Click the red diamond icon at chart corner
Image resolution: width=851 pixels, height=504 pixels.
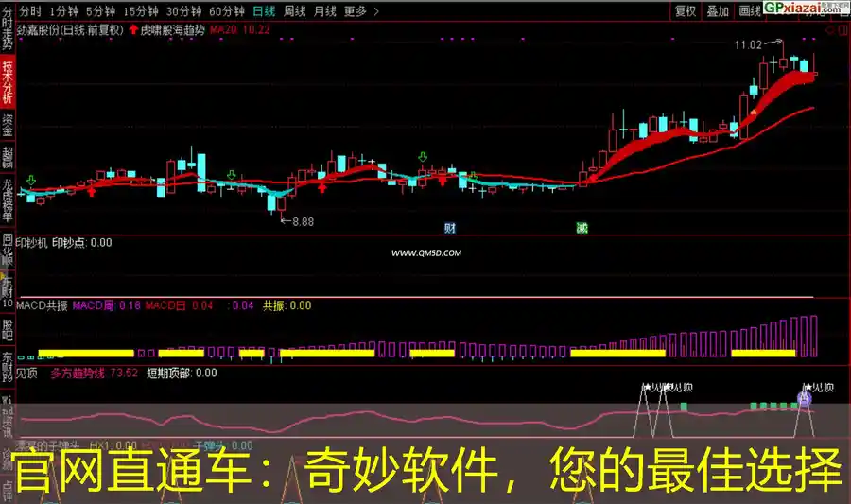(x=831, y=31)
